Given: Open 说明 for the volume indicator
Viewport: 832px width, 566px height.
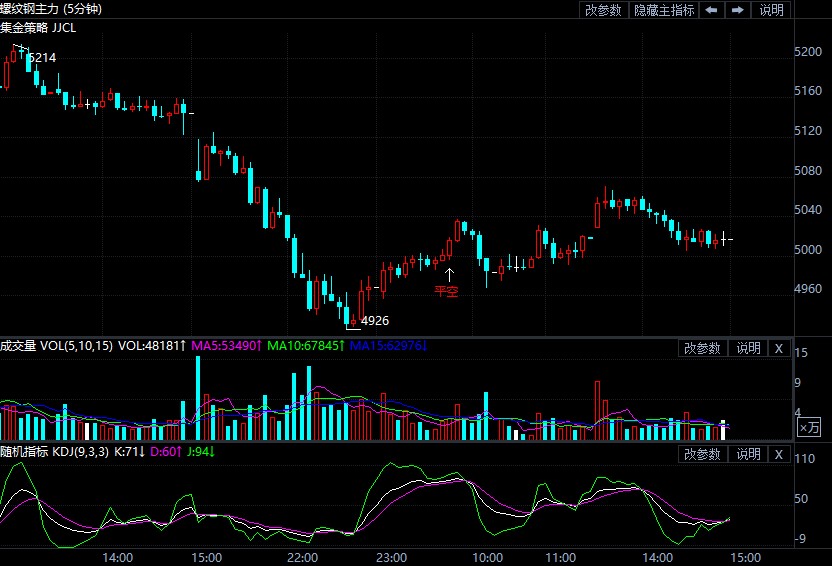Looking at the screenshot, I should (x=748, y=348).
